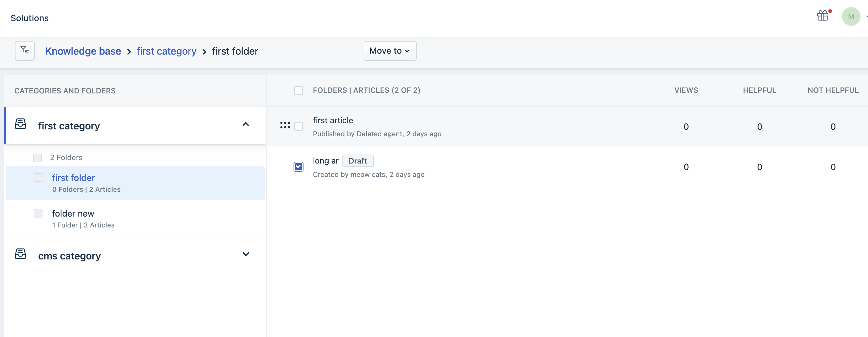The height and width of the screenshot is (337, 868).
Task: Go to Knowledge base breadcrumb link
Action: 83,51
